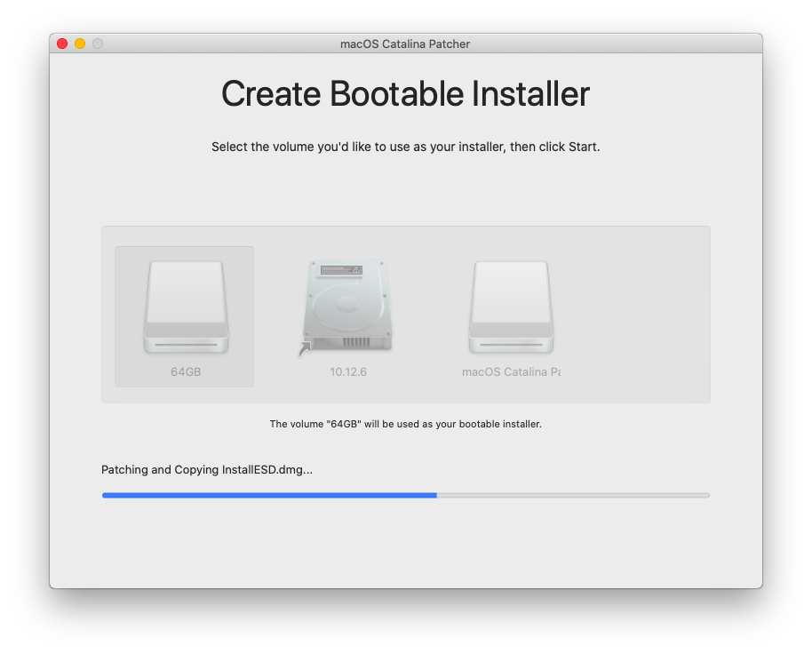Minimize the window with the yellow button
This screenshot has height=654, width=812.
[x=80, y=44]
